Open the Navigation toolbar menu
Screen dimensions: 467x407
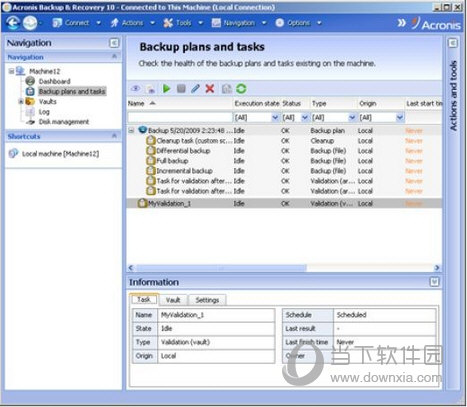pyautogui.click(x=239, y=23)
